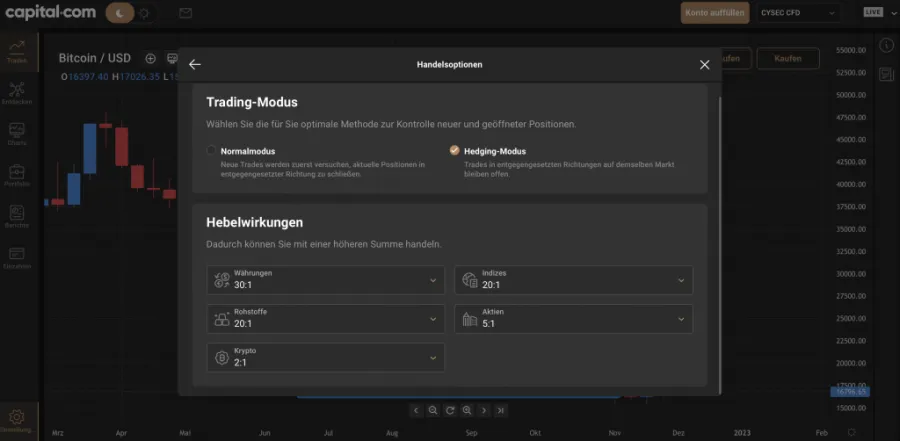Open the Entdecken sidebar section
Viewport: 900px width, 441px height.
[17, 93]
